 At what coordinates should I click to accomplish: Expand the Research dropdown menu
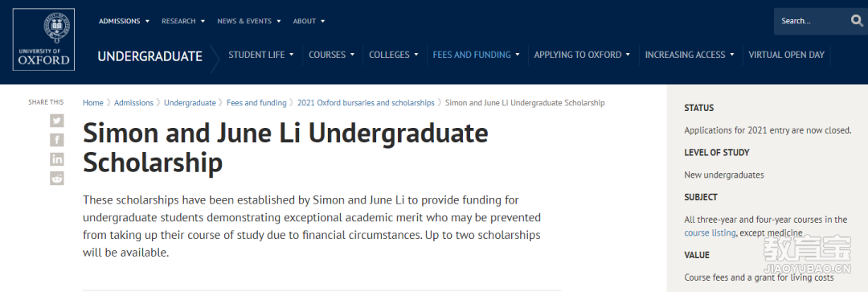(x=183, y=21)
